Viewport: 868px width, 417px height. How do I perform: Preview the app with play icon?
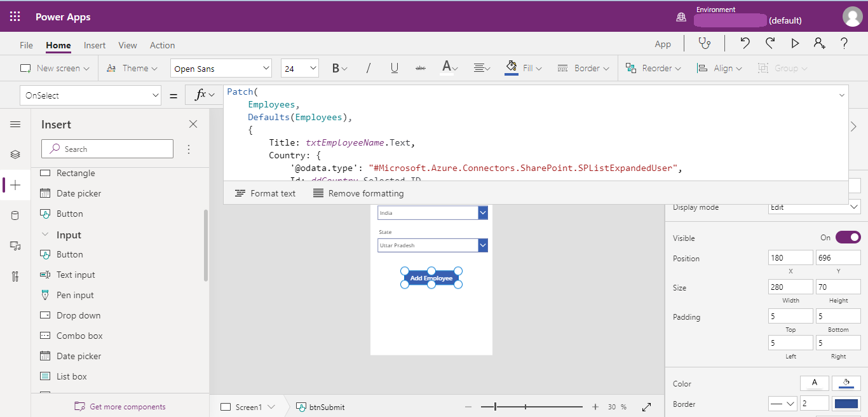[x=795, y=43]
